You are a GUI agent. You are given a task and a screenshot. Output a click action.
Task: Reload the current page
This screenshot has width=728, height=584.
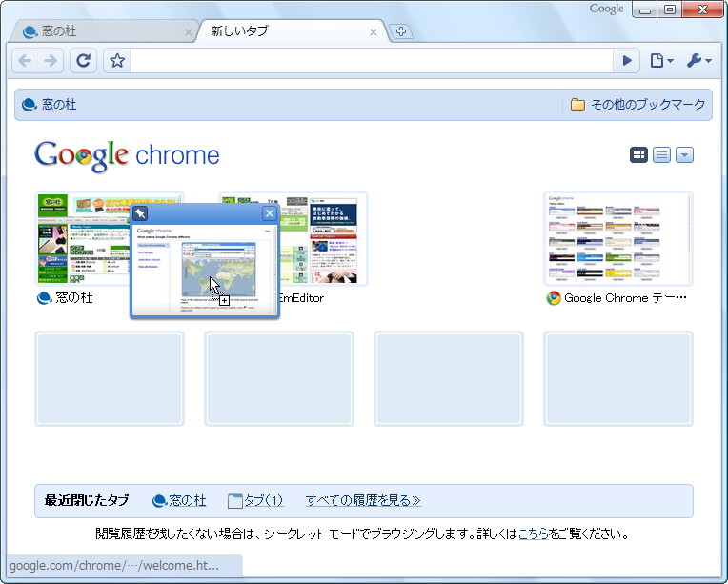click(83, 60)
